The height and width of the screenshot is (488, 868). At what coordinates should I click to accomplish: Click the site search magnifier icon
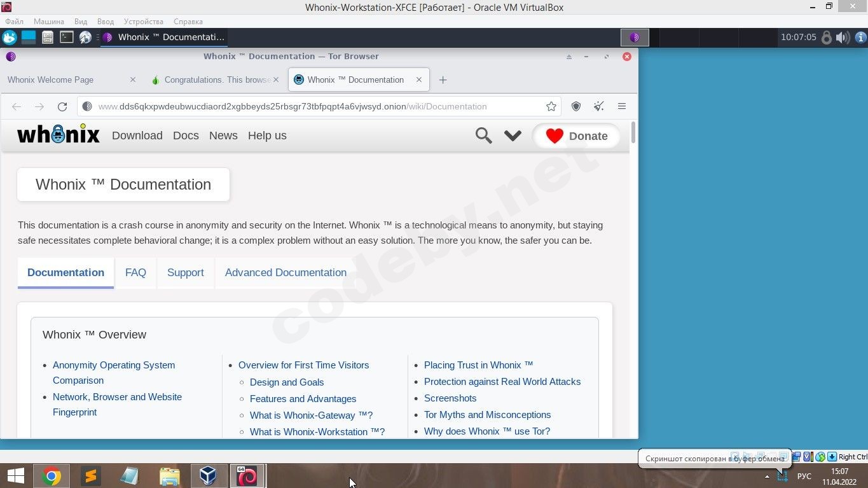(x=484, y=136)
